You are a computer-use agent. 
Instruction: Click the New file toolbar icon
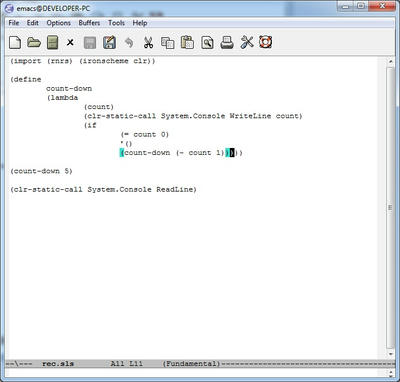coord(15,43)
